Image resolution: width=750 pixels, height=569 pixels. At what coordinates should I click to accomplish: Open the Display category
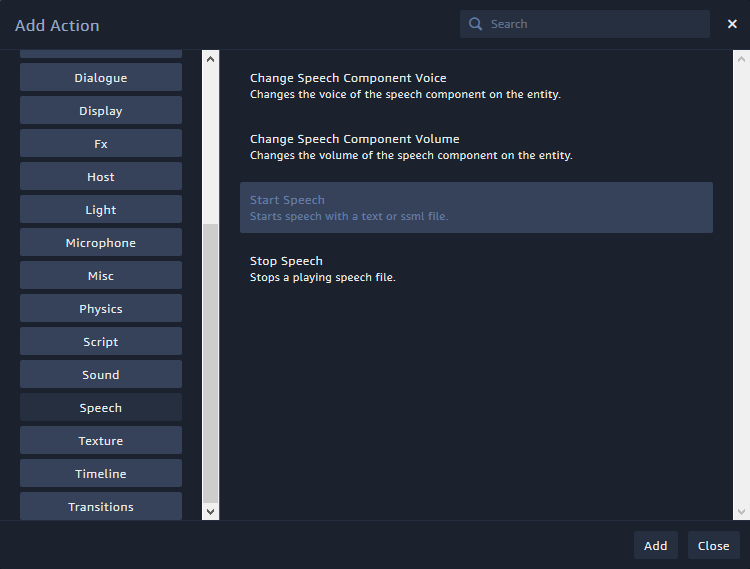click(x=101, y=110)
